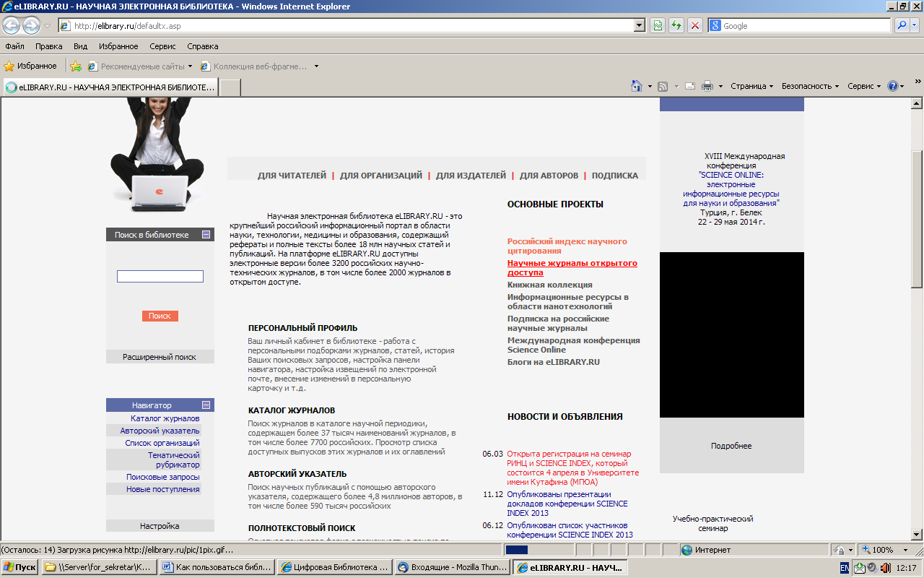Open the recent pages dropdown arrow near Back

(x=47, y=26)
